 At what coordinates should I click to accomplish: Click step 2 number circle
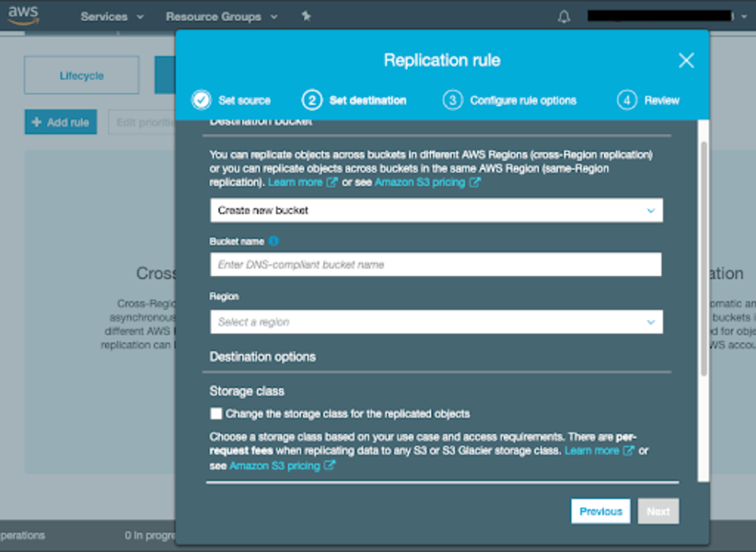point(312,100)
